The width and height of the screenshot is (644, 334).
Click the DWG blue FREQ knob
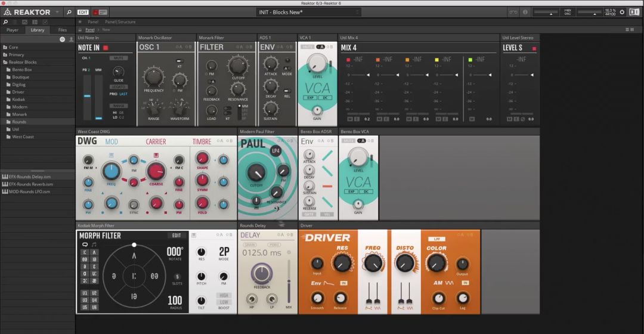[x=111, y=171]
